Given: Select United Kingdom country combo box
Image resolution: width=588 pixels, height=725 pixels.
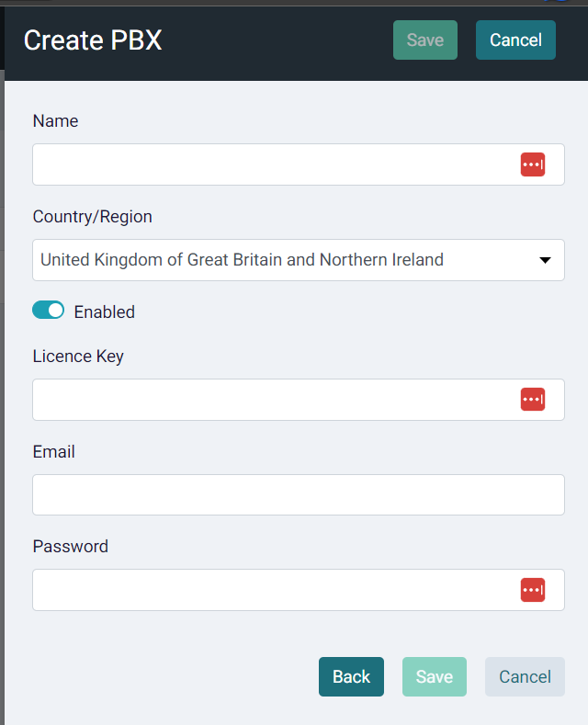Looking at the screenshot, I should click(x=299, y=260).
